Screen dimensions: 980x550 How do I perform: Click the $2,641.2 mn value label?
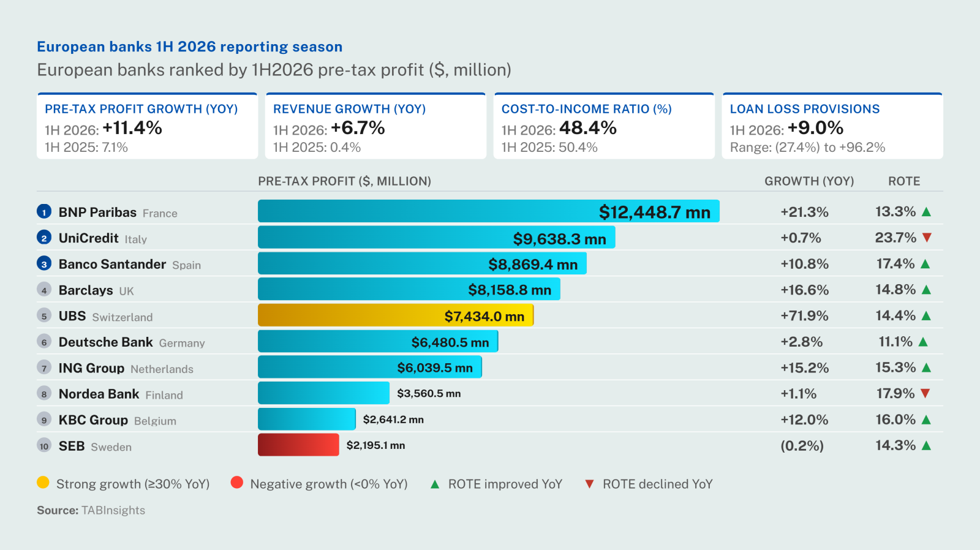[x=393, y=420]
